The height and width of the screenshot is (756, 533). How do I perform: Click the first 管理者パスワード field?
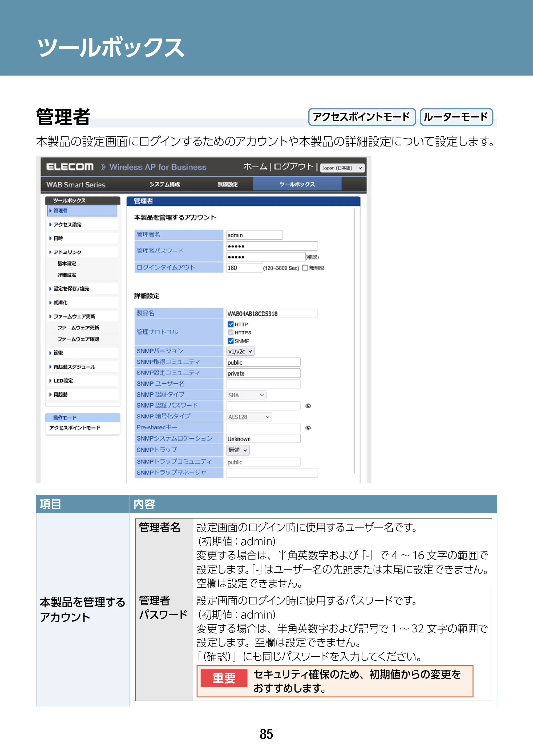pos(272,246)
